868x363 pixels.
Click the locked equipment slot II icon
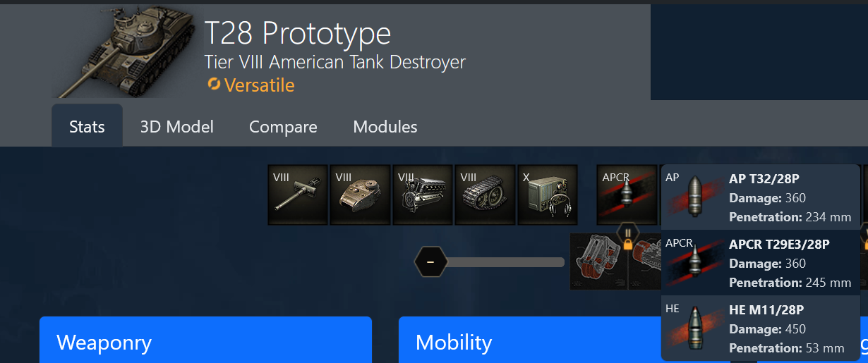pyautogui.click(x=627, y=234)
